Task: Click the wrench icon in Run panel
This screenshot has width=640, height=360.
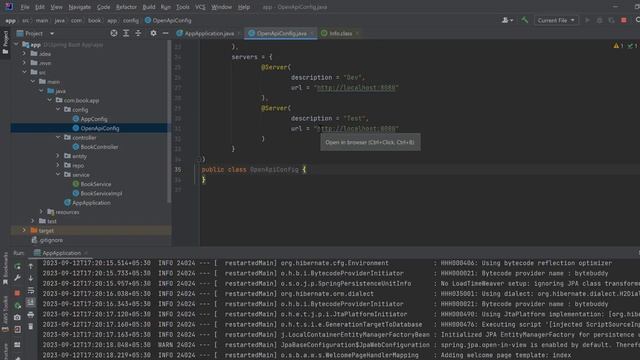Action: click(18, 278)
